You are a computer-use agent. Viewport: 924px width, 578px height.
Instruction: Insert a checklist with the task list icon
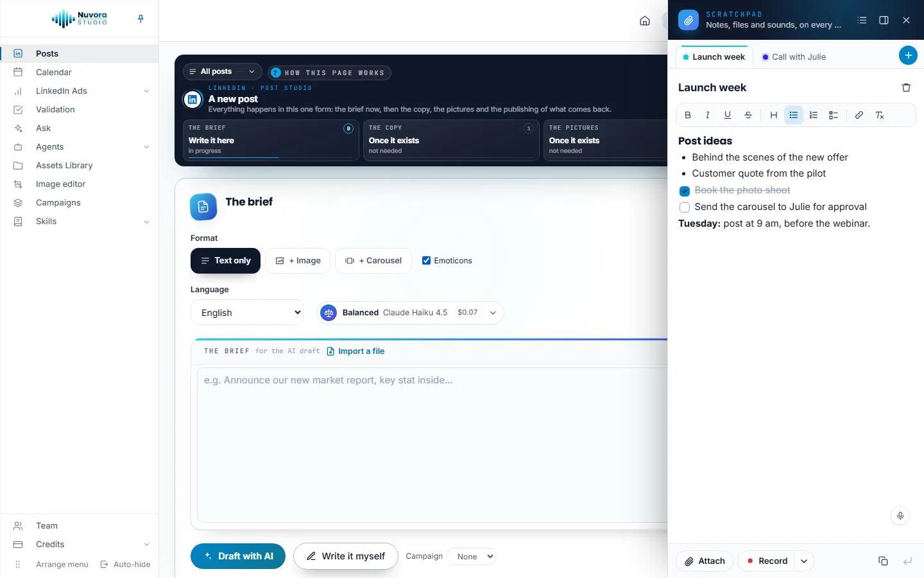(834, 115)
